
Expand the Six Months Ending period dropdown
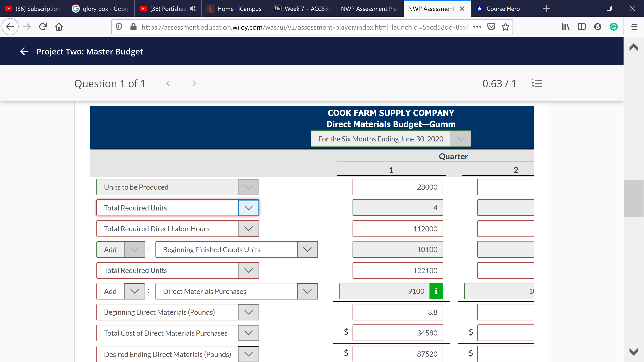point(460,139)
